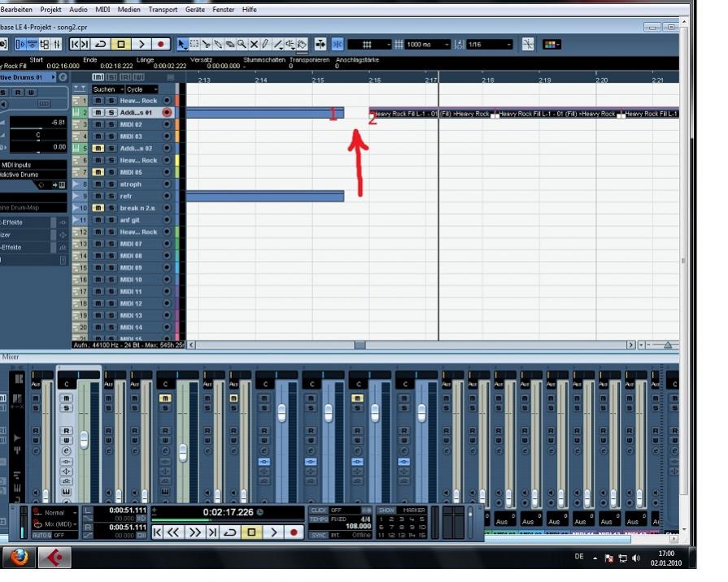The width and height of the screenshot is (728, 582).
Task: Click the arrangement horizontal scrollbar thumb
Action: click(360, 345)
